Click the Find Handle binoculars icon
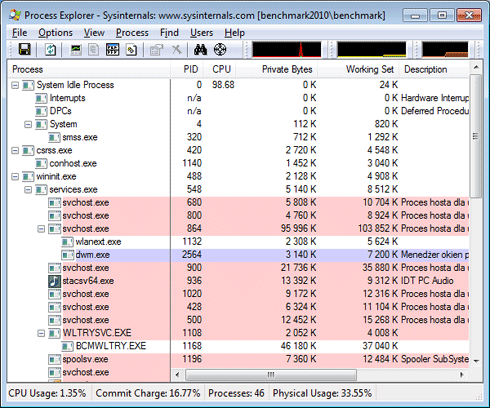 pos(200,50)
